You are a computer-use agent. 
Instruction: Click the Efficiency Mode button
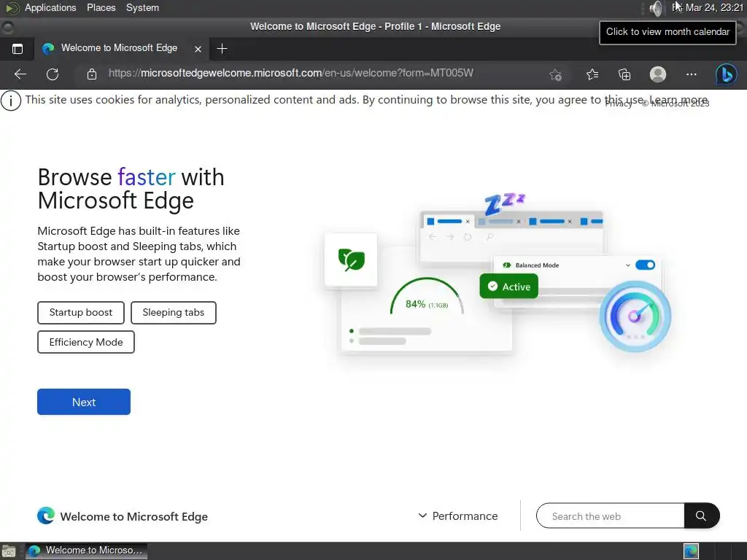86,342
